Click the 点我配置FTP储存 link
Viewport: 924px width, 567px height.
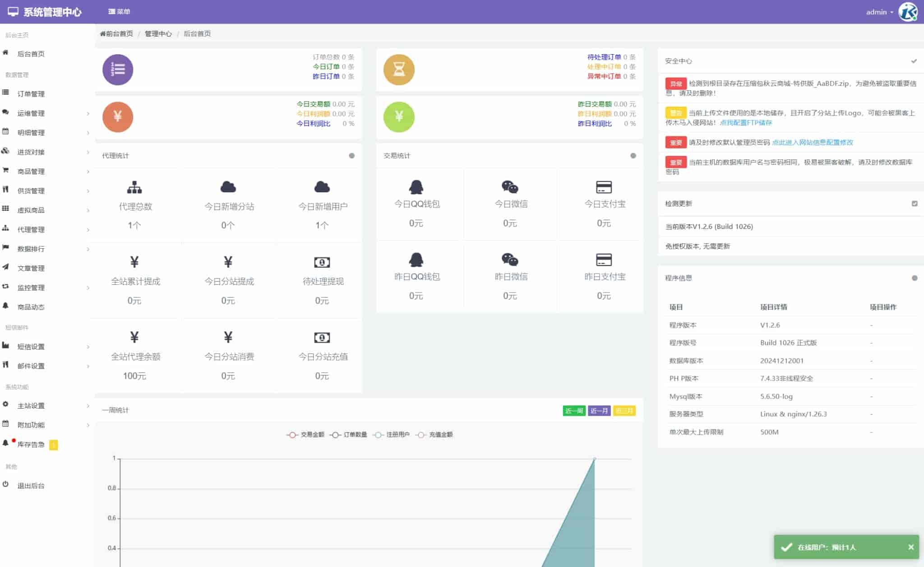[x=746, y=123]
